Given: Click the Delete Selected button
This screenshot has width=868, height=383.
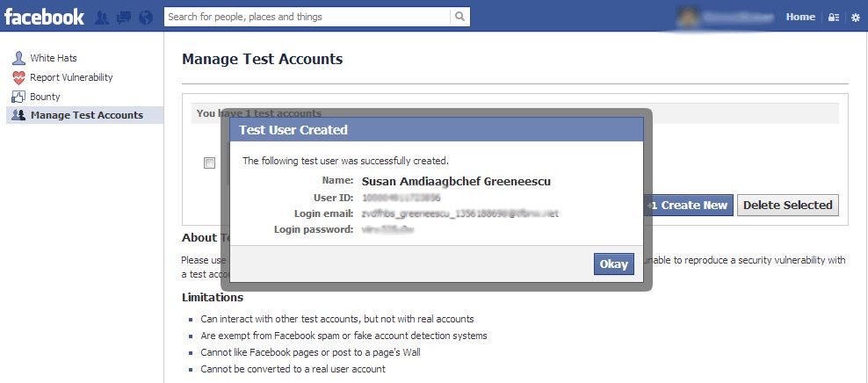Looking at the screenshot, I should [x=787, y=205].
